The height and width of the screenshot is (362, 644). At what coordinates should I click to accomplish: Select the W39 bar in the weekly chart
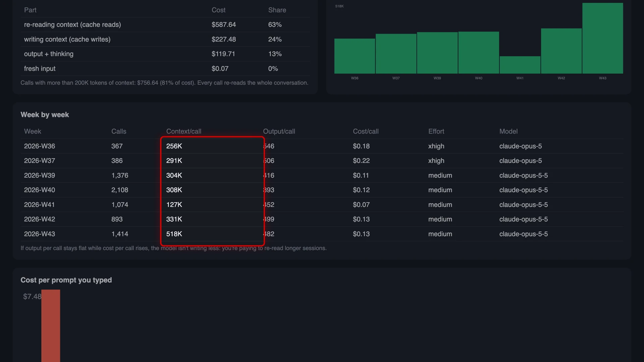437,53
